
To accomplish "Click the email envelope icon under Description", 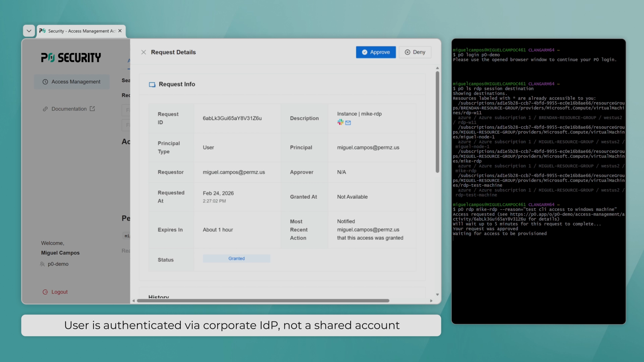I will tap(348, 123).
